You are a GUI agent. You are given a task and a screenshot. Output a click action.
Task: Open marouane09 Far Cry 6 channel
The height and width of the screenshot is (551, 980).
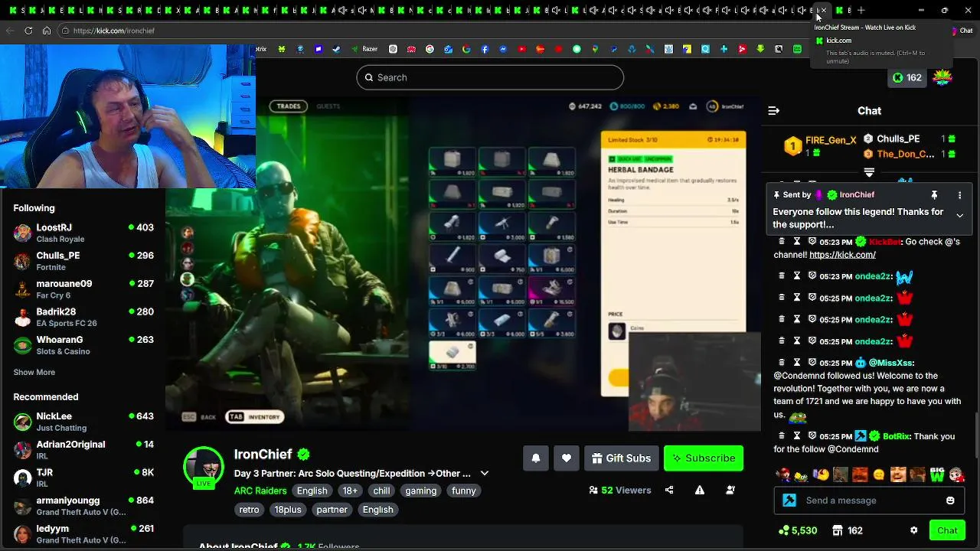[x=83, y=289]
